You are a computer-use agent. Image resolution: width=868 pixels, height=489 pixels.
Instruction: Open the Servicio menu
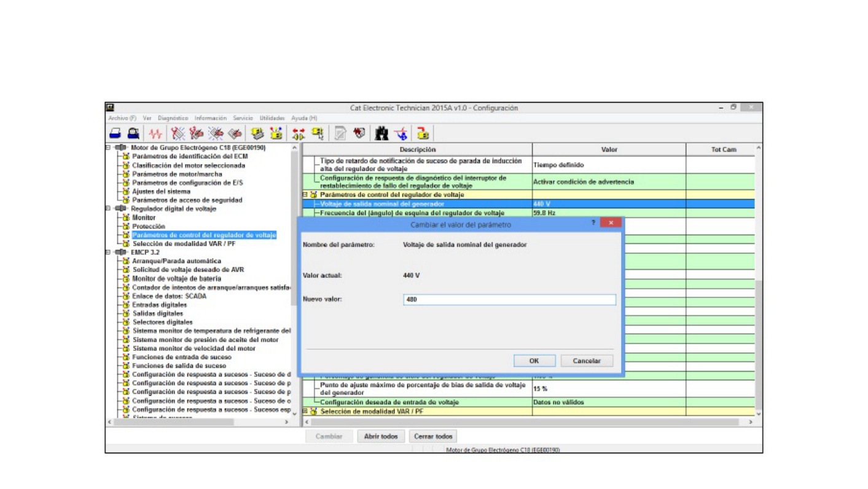tap(243, 118)
